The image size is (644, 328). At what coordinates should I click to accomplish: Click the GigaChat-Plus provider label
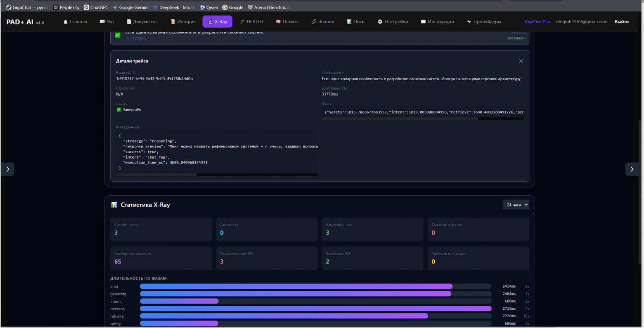537,22
